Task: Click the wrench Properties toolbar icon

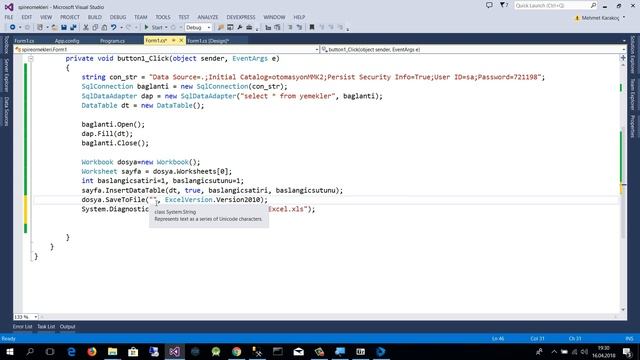Action: tap(240, 27)
